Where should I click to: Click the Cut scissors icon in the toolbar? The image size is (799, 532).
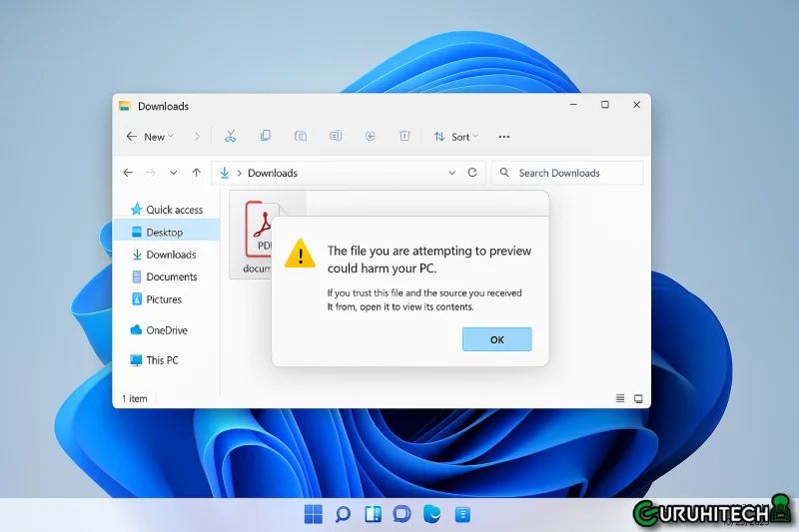(x=230, y=136)
